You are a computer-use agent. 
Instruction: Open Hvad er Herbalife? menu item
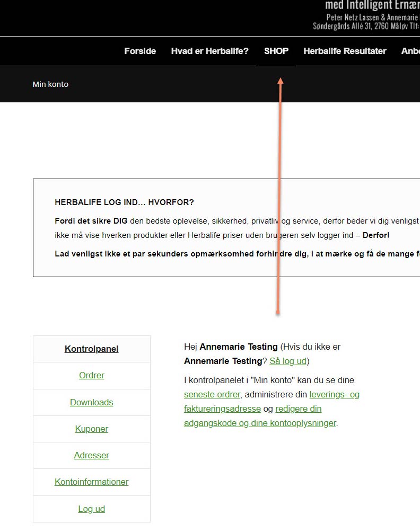(210, 51)
